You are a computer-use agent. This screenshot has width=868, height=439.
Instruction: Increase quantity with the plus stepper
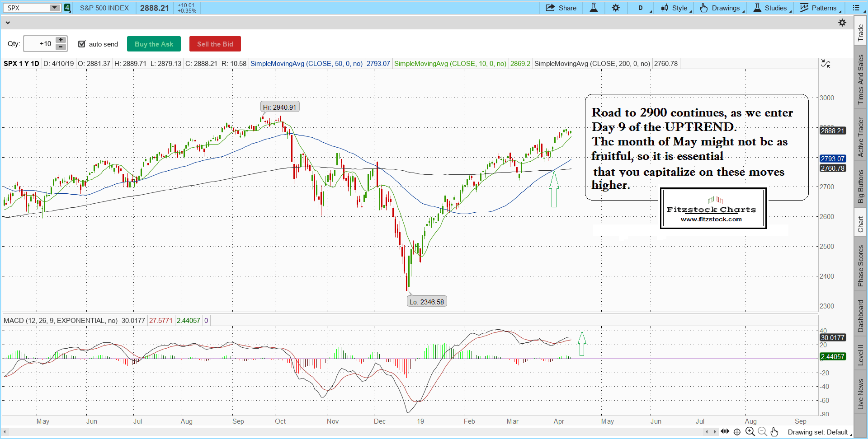point(61,40)
